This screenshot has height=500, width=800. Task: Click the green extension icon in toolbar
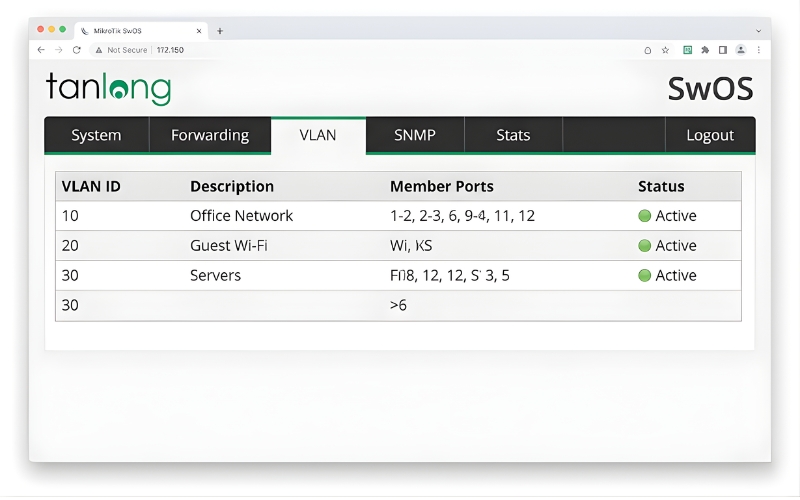688,50
